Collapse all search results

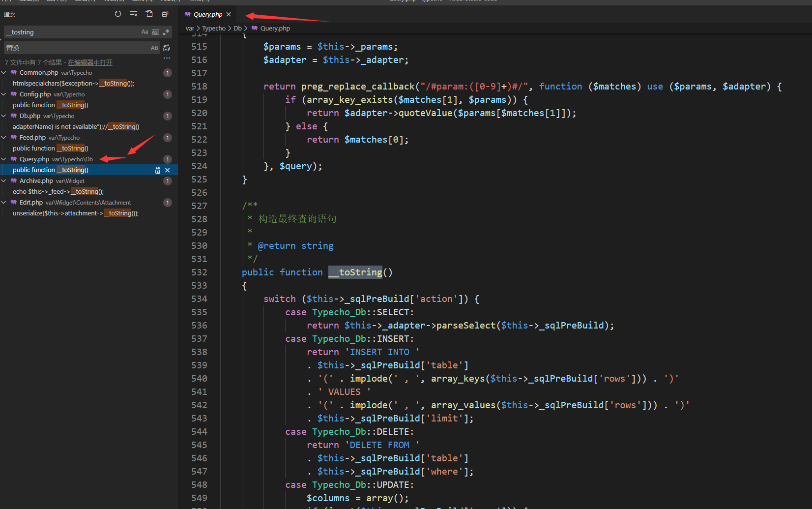[165, 13]
